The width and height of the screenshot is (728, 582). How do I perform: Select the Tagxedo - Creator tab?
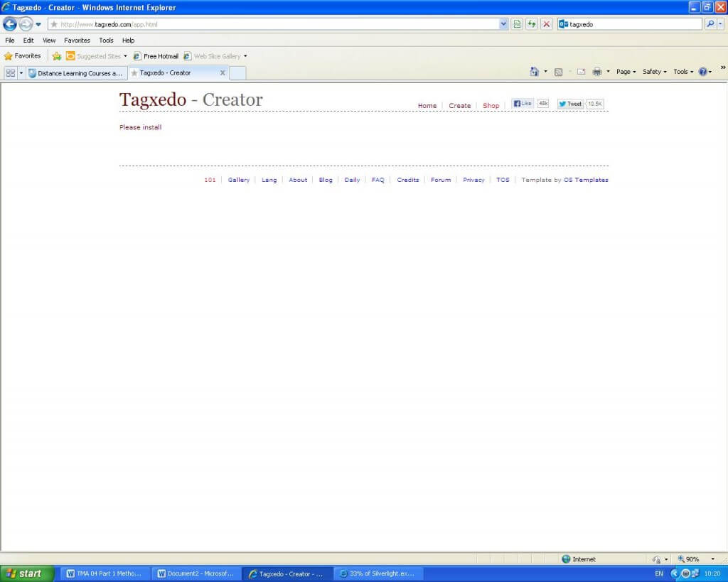click(177, 73)
